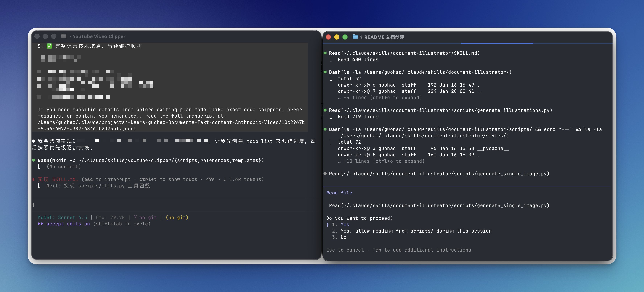This screenshot has width=644, height=292.
Task: Click folder icon in README window title
Action: (x=355, y=37)
